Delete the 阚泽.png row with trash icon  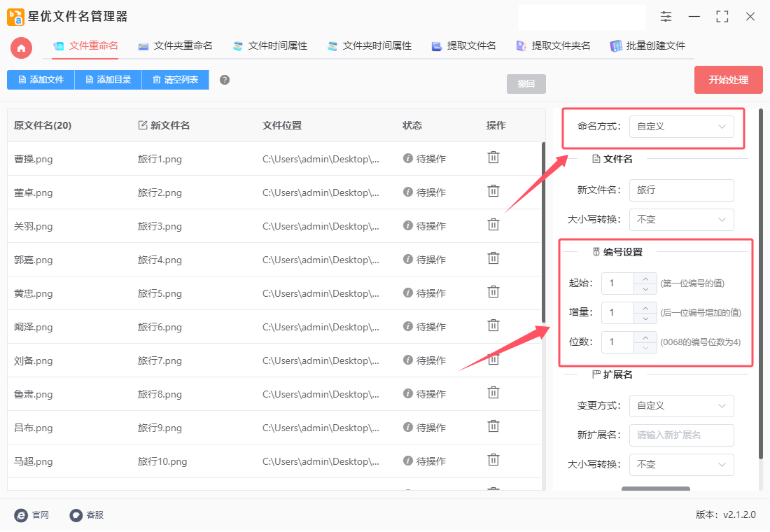(x=493, y=325)
